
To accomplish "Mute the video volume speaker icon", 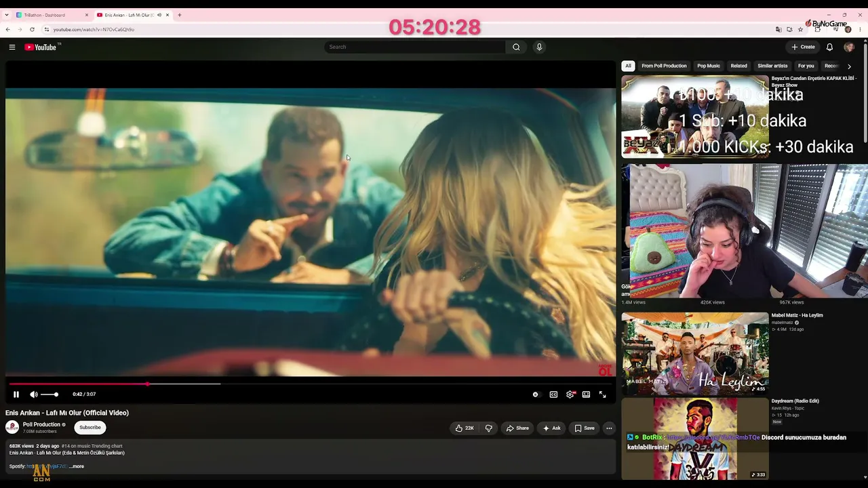I will (x=34, y=394).
